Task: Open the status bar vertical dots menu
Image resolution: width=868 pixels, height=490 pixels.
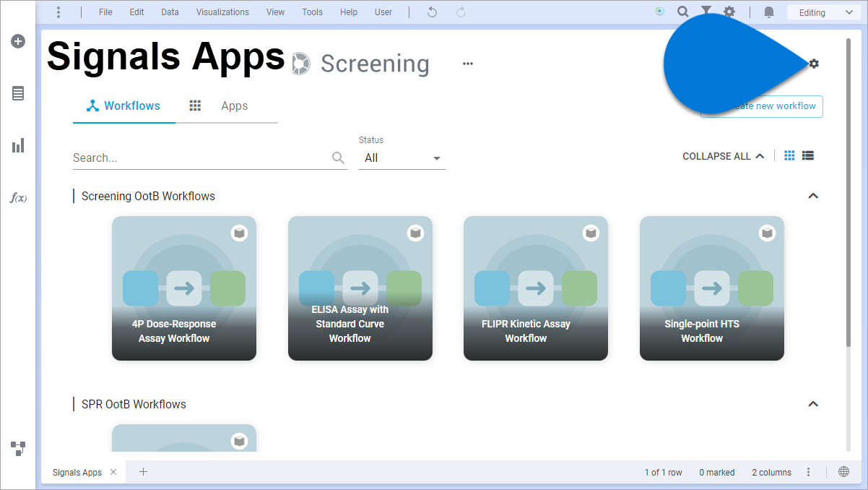Action: pyautogui.click(x=809, y=472)
